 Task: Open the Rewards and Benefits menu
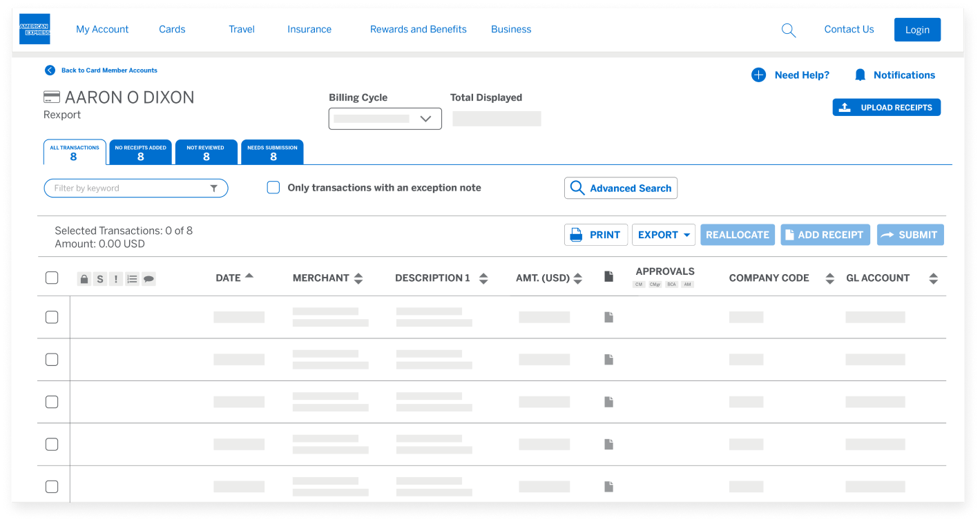click(418, 29)
